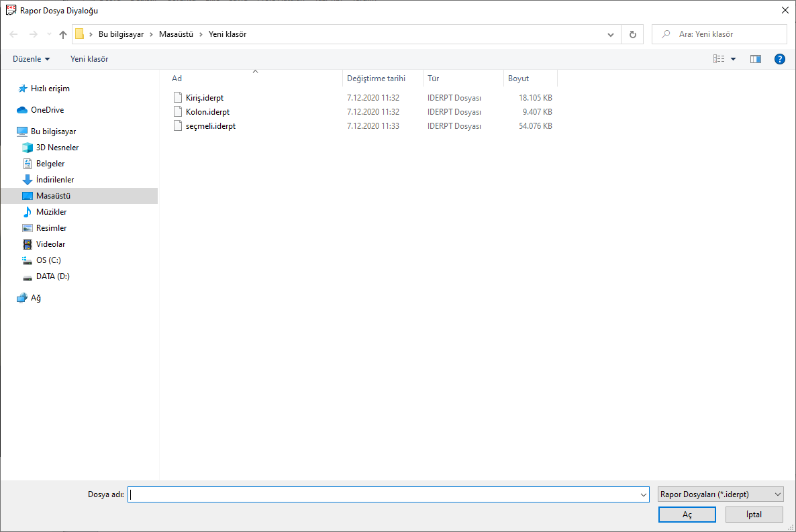Viewport: 796px width, 532px height.
Task: Select the file Kolon.iderpt
Action: [x=207, y=111]
